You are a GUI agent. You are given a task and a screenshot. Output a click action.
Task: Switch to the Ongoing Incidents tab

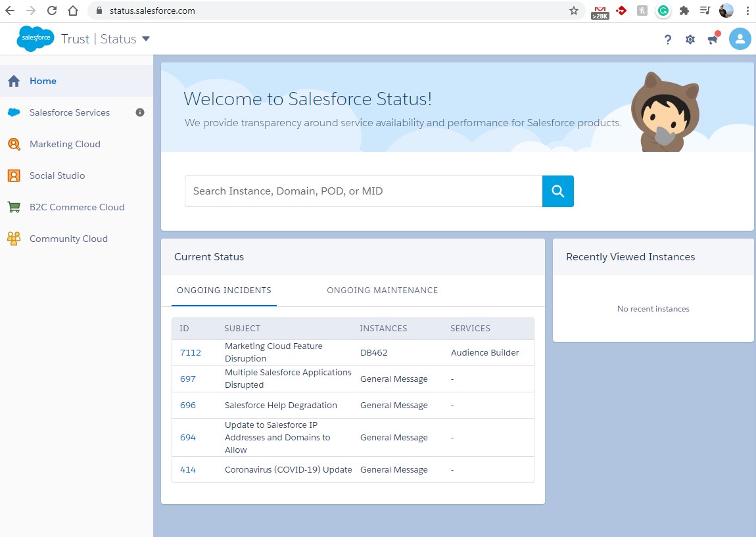[x=224, y=291]
